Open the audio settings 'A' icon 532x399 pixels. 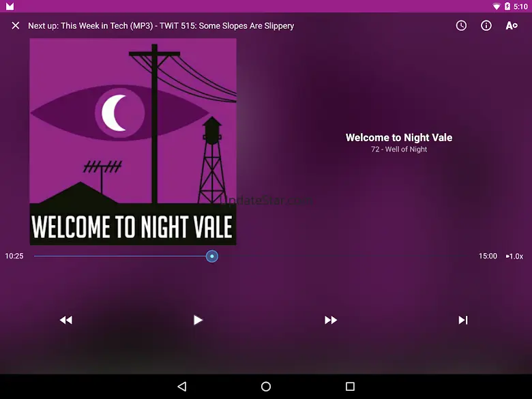pos(512,25)
